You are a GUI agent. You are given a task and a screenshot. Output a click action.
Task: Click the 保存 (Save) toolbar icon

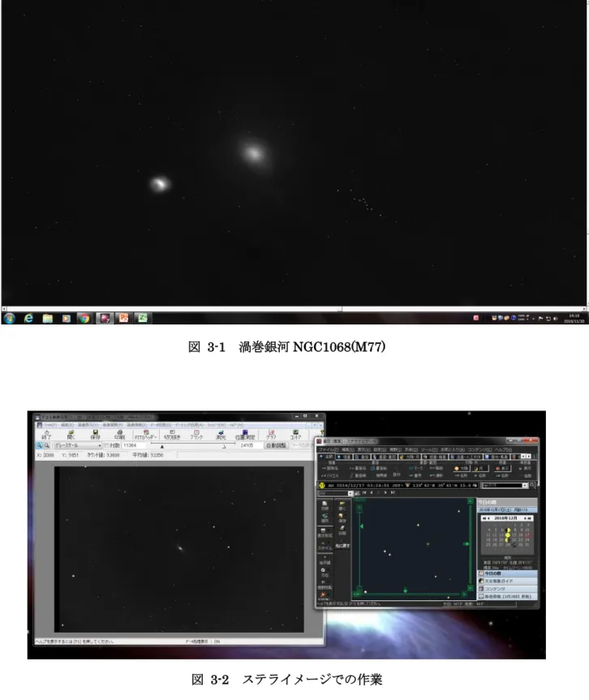coord(95,435)
